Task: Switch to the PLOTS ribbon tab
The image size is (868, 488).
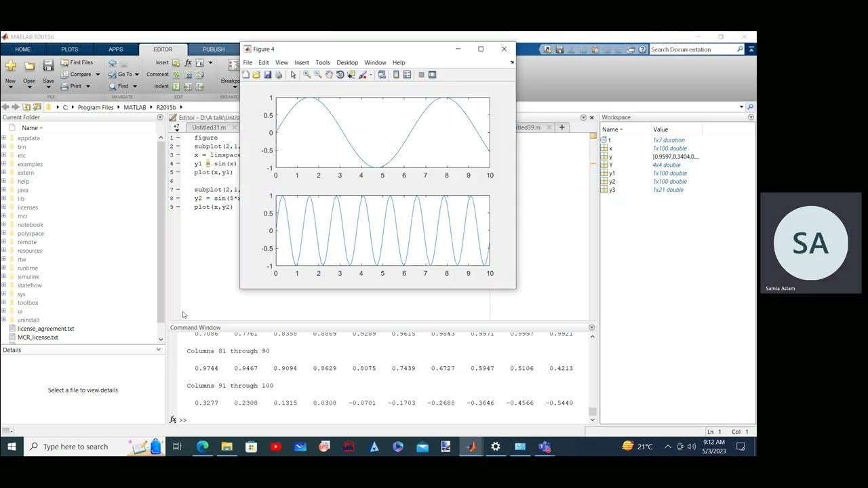Action: (x=70, y=49)
